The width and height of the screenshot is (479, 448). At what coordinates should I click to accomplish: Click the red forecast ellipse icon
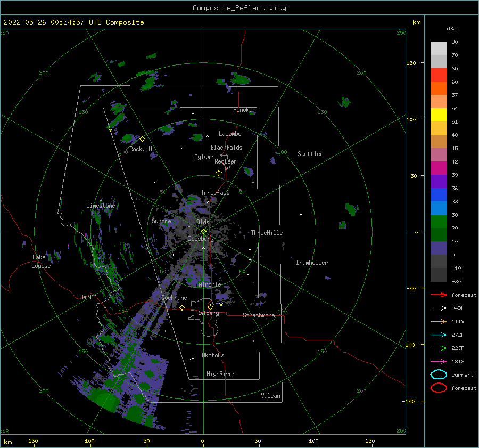[x=439, y=388]
